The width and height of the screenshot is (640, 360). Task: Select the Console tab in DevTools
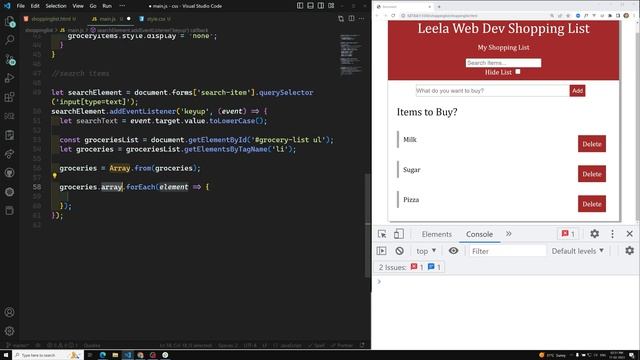479,234
